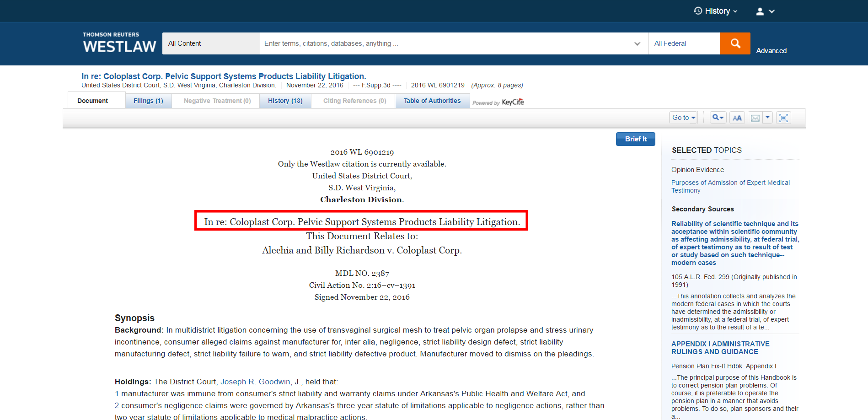Open the Filings (1) tab

148,101
